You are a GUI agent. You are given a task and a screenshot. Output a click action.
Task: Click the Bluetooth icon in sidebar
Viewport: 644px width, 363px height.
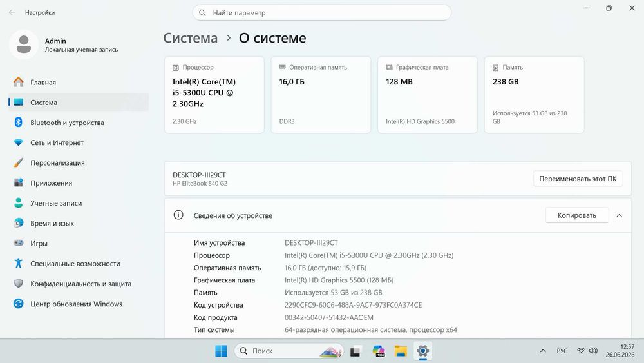[x=19, y=122]
